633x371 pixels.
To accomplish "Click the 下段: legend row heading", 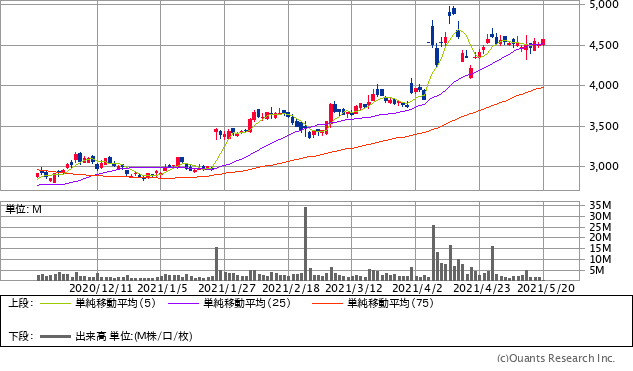I will click(x=20, y=336).
